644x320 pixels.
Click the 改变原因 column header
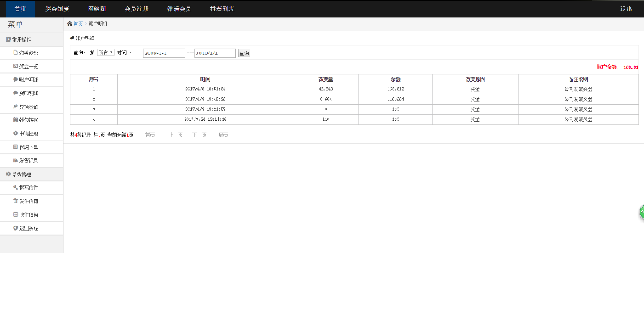475,79
